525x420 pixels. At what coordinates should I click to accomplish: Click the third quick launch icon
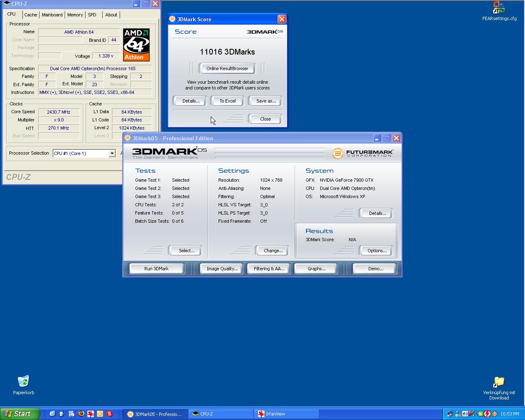pyautogui.click(x=71, y=414)
